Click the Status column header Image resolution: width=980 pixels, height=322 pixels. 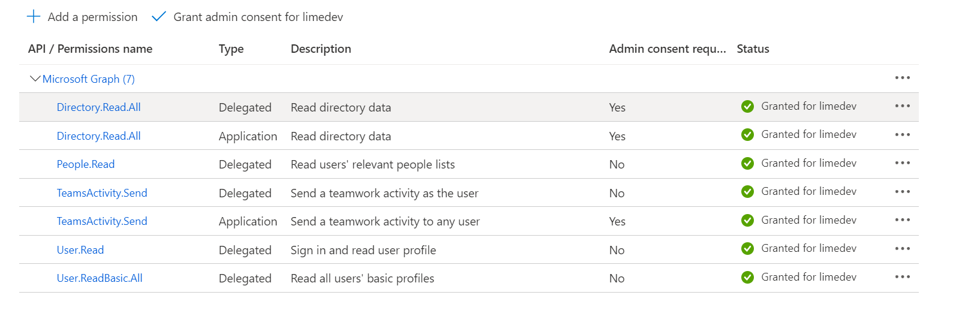753,49
